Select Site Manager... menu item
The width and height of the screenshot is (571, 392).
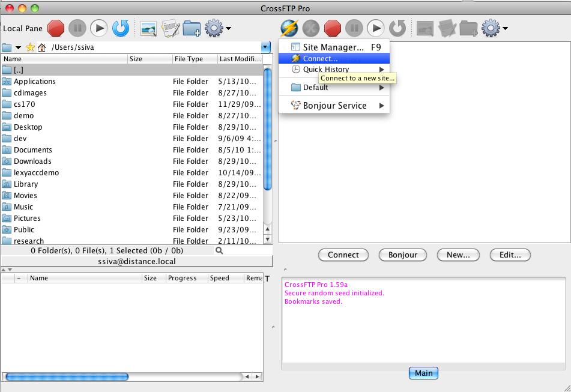[334, 47]
